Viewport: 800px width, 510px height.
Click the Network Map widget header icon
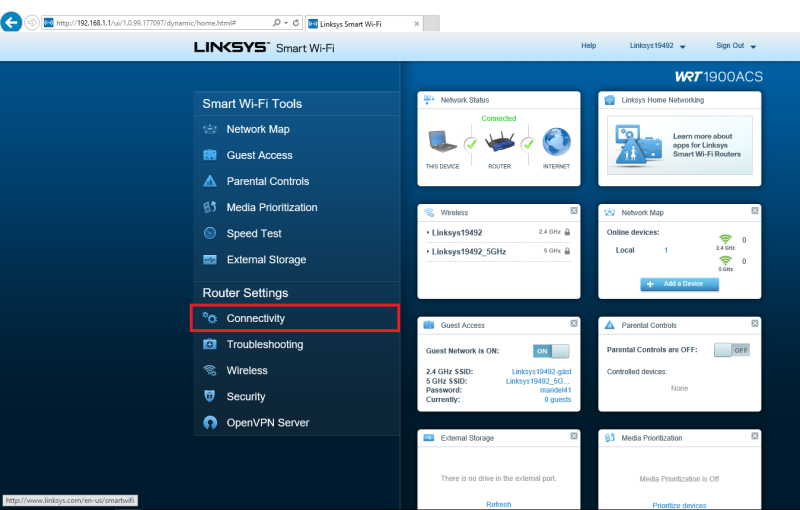pos(610,213)
